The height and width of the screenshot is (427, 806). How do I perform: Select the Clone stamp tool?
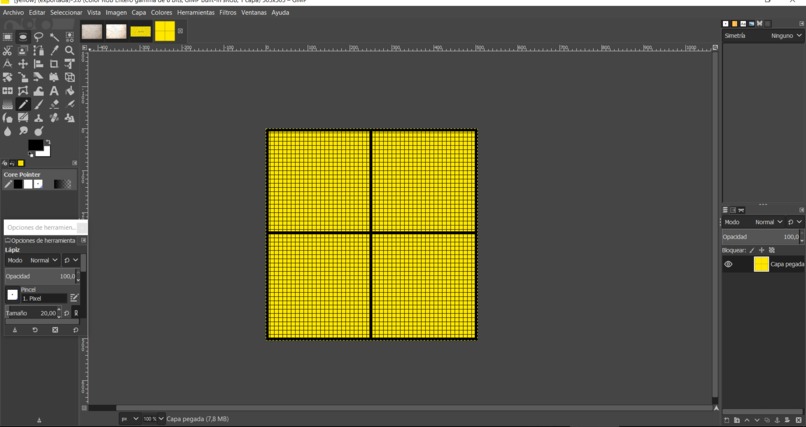coord(39,118)
